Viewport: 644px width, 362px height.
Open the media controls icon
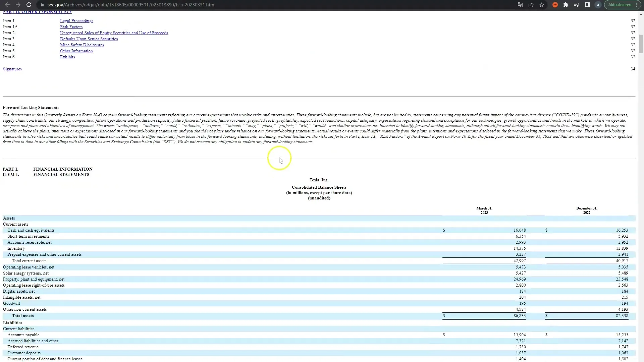coord(577,5)
